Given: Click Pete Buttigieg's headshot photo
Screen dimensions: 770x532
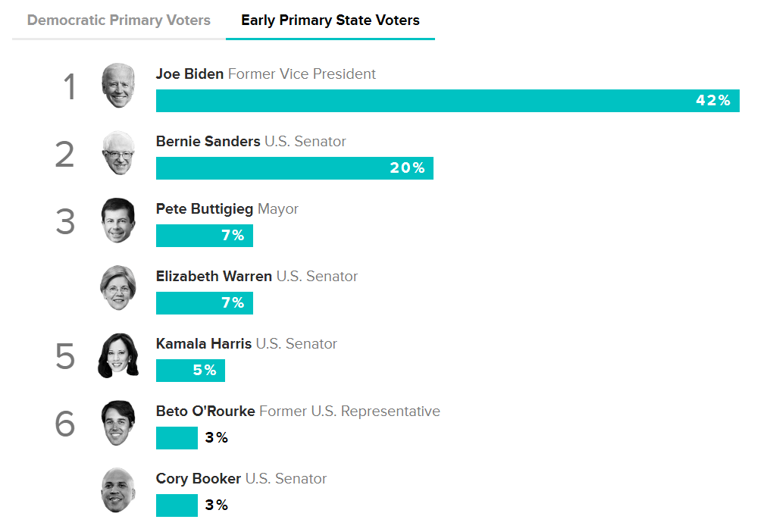Looking at the screenshot, I should 118,221.
